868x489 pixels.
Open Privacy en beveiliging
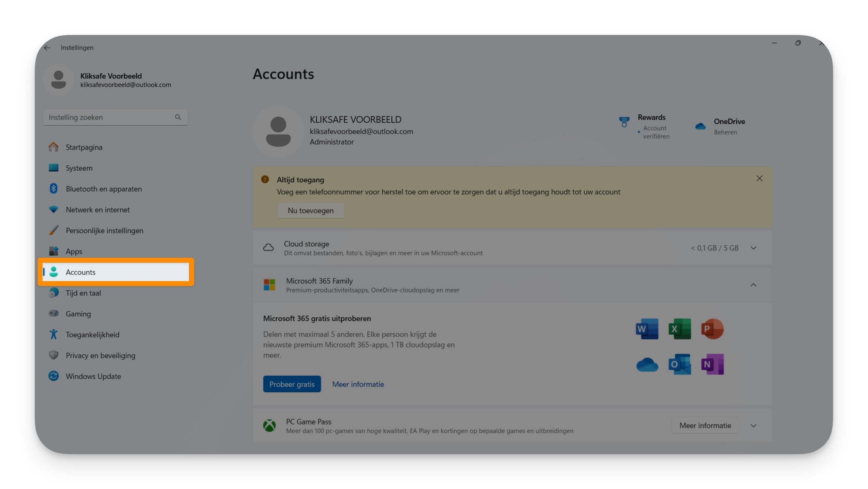tap(115, 355)
